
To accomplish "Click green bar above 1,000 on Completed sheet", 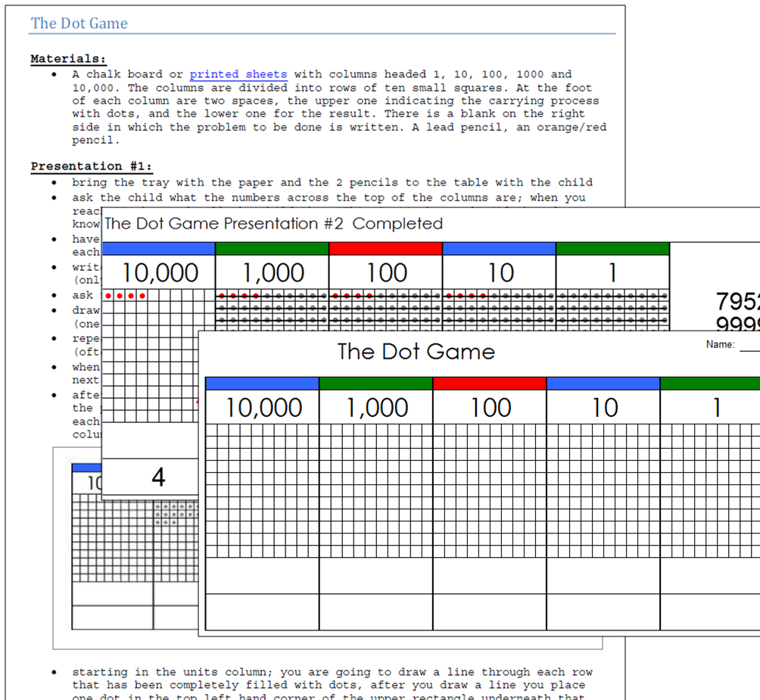I will click(x=272, y=249).
